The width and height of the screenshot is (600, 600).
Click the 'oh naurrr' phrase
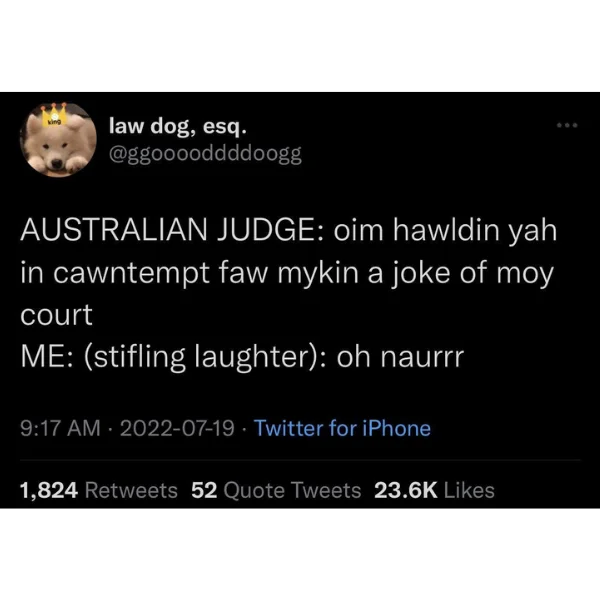click(x=401, y=357)
